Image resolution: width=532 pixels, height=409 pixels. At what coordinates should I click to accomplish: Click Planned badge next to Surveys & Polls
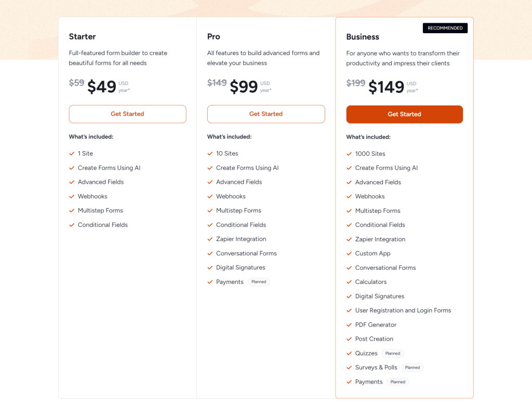(x=413, y=367)
